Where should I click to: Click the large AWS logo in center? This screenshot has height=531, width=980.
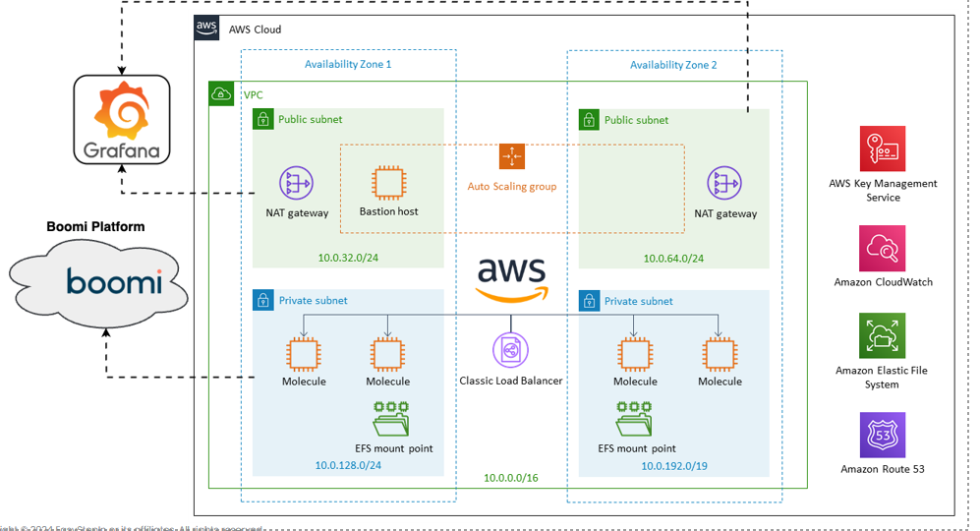[x=512, y=279]
